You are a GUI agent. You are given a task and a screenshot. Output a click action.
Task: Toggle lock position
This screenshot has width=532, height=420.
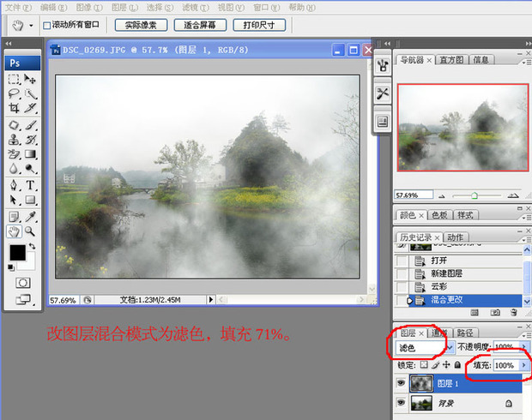446,365
